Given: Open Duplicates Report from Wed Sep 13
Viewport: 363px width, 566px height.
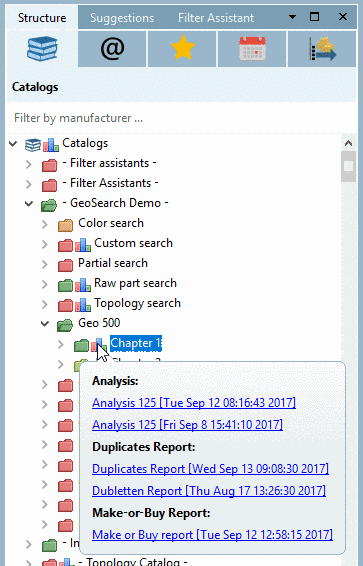Looking at the screenshot, I should [x=210, y=469].
